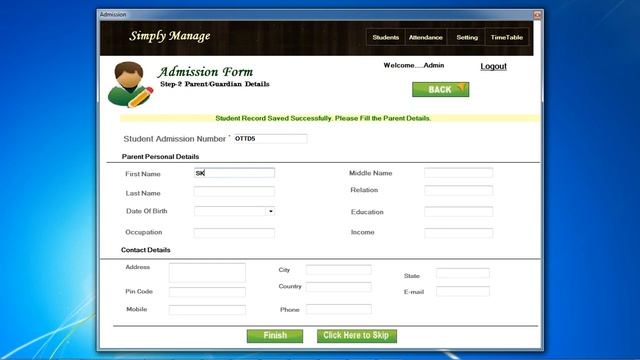Click the City input field
Image resolution: width=640 pixels, height=360 pixels.
(x=339, y=269)
